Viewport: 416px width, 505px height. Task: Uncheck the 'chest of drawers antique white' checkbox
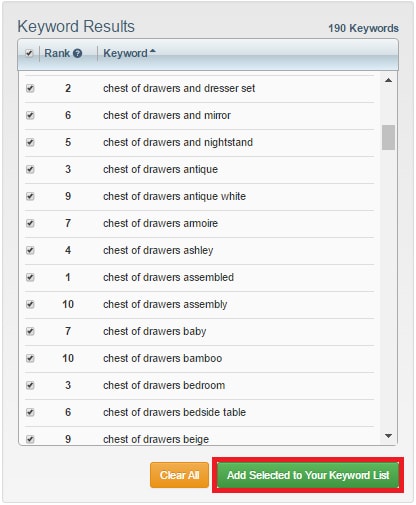(x=30, y=196)
